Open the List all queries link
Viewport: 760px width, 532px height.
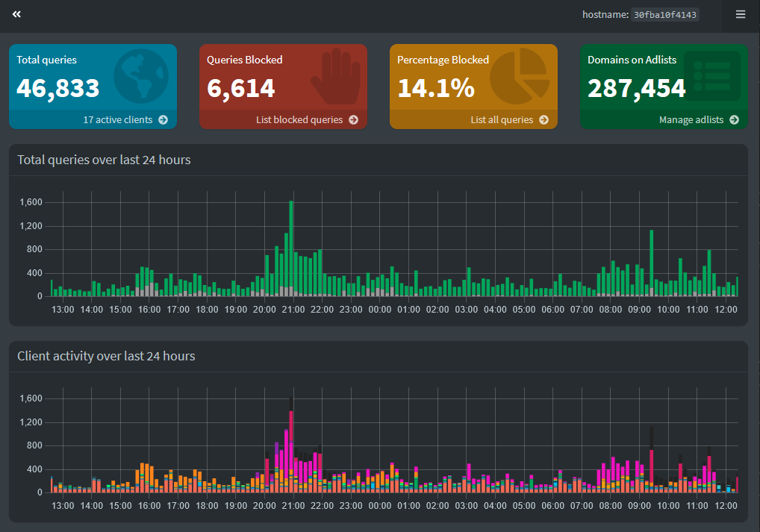(x=502, y=120)
